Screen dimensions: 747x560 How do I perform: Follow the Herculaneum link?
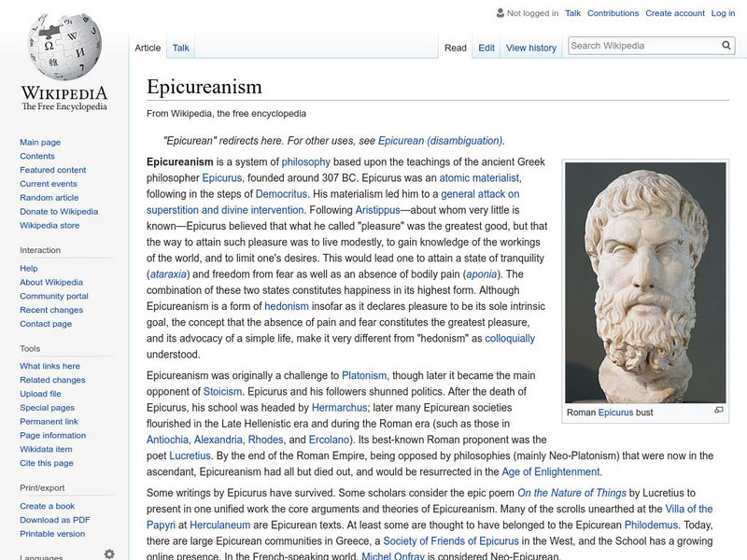tap(219, 525)
